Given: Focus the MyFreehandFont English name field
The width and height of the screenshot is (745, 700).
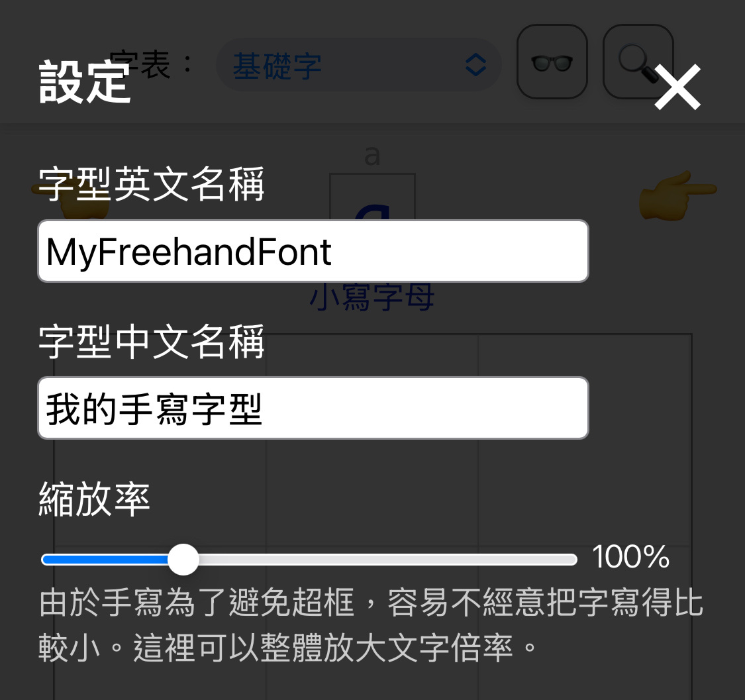Looking at the screenshot, I should click(313, 251).
